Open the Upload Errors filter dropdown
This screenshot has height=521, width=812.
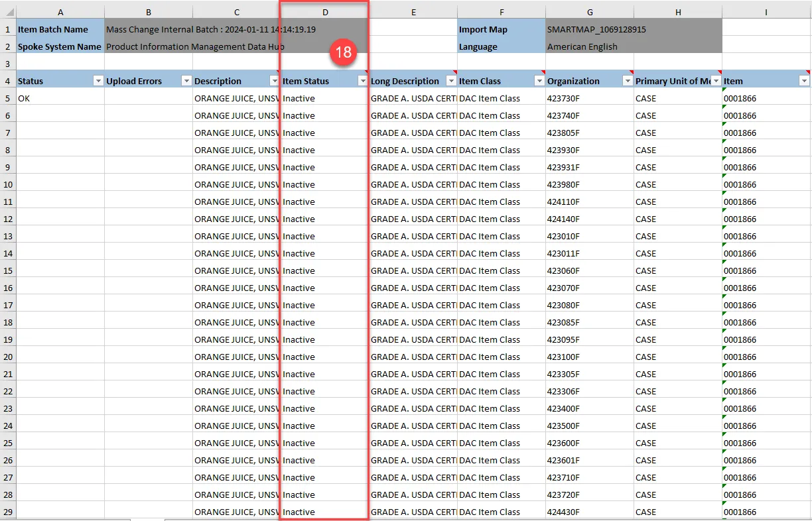click(x=186, y=81)
